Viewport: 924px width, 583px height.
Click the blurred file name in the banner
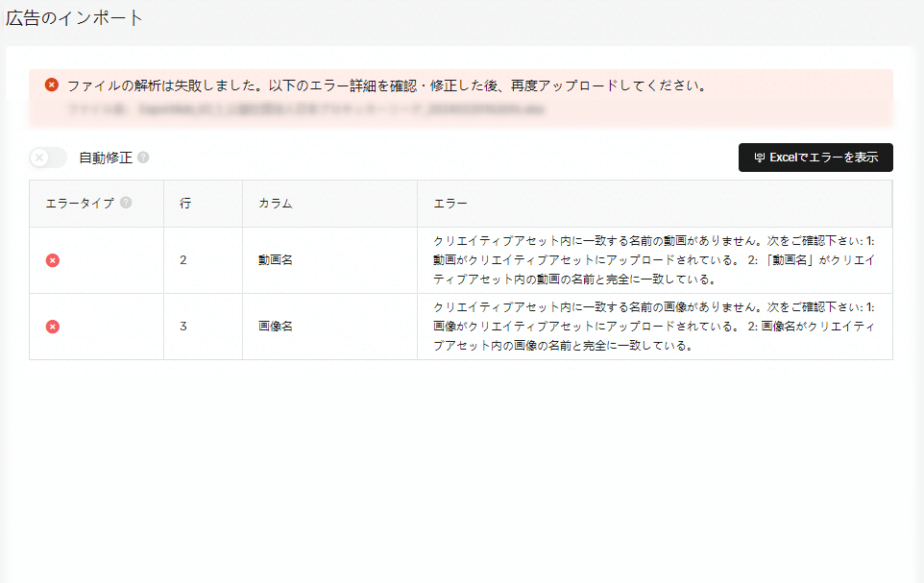[305, 110]
